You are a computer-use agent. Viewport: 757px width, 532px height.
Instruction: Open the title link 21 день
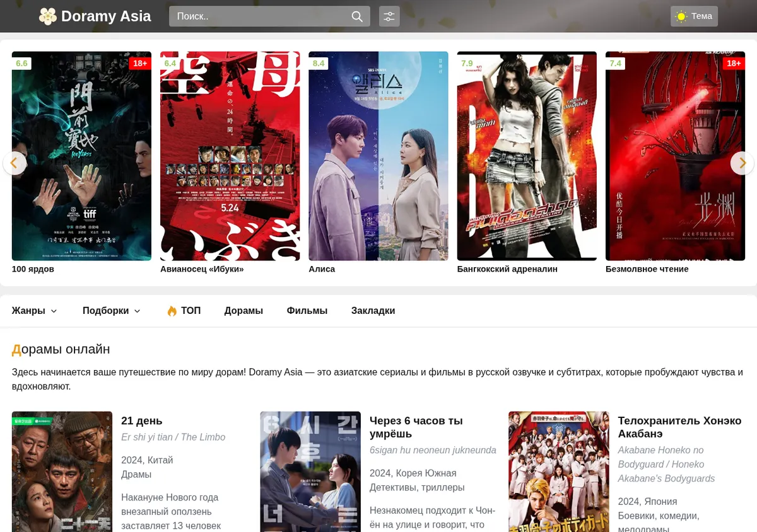tap(142, 420)
